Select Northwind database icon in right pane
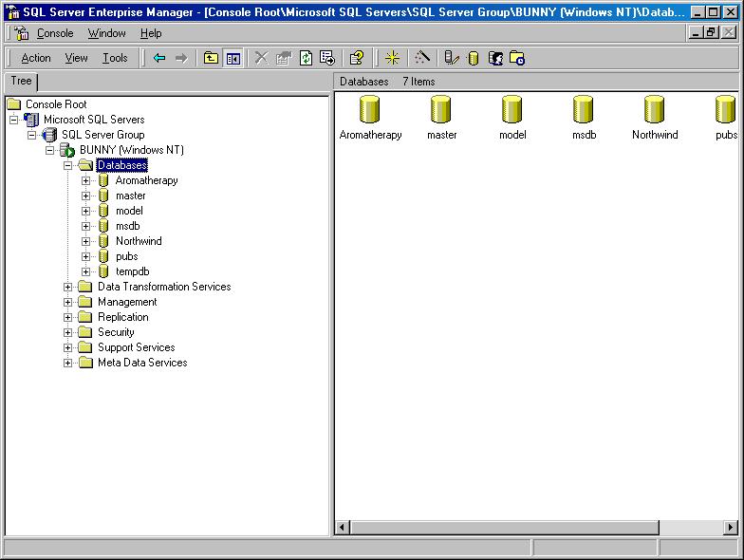Screen dimensions: 744x560 (x=655, y=109)
